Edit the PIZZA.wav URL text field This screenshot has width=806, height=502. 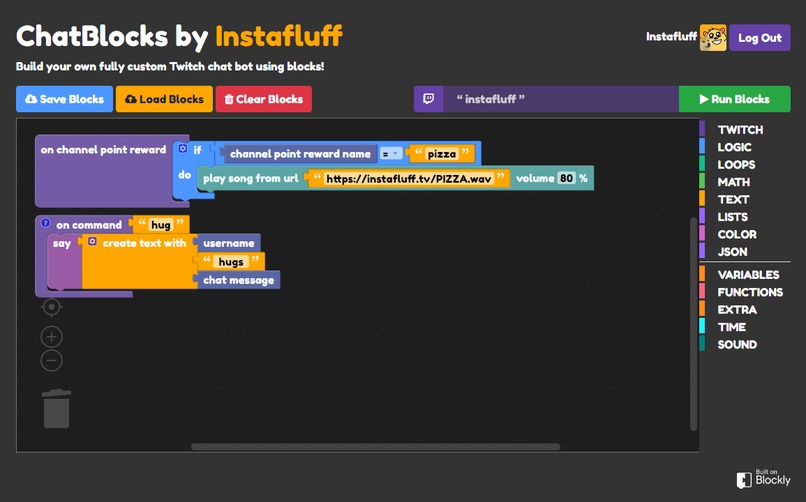(x=409, y=178)
